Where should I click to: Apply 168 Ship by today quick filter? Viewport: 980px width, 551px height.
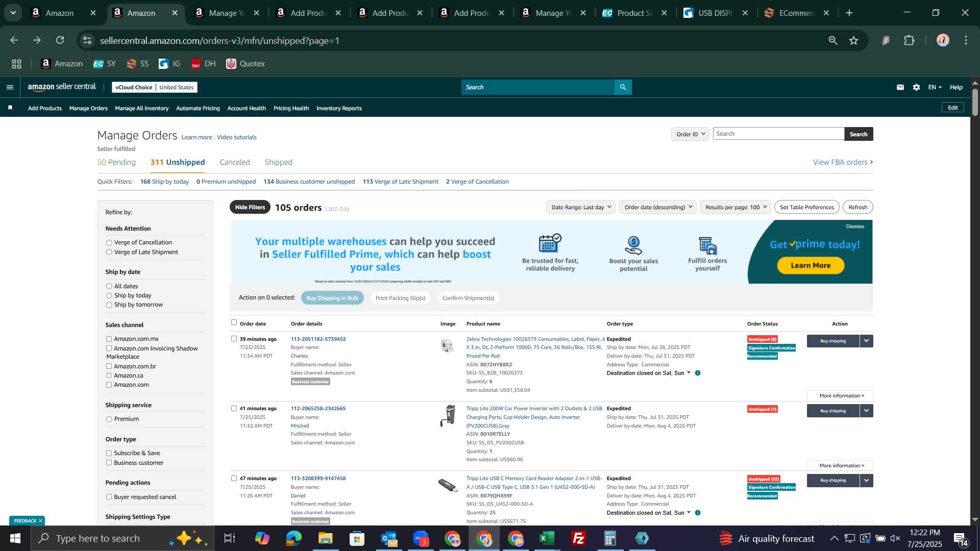[164, 182]
